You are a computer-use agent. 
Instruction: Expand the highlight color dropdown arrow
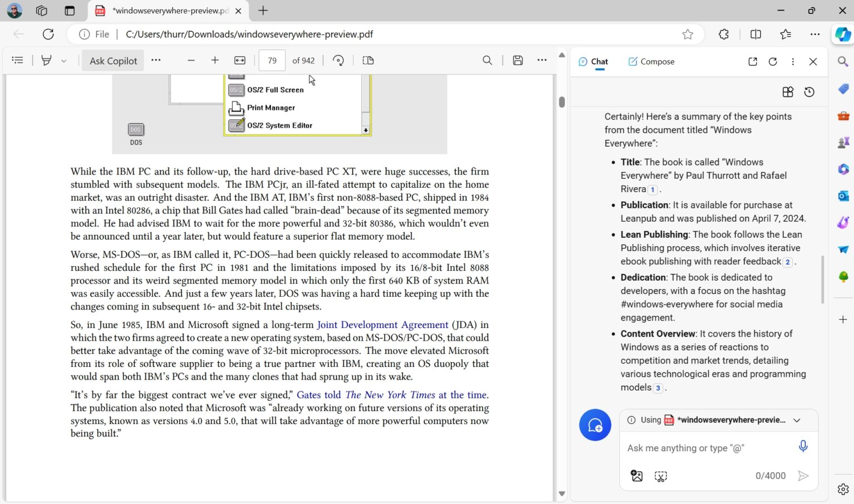point(64,61)
